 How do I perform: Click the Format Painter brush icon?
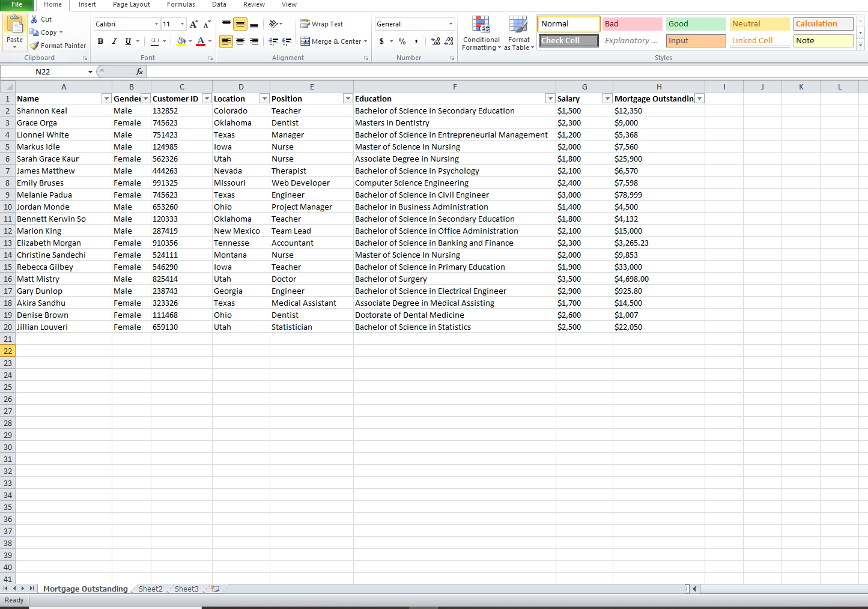coord(34,46)
